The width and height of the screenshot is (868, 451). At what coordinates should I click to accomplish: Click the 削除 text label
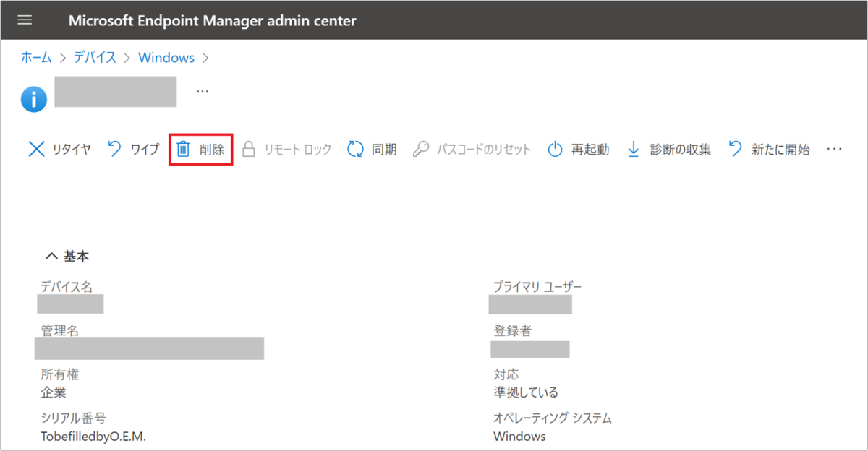click(212, 150)
